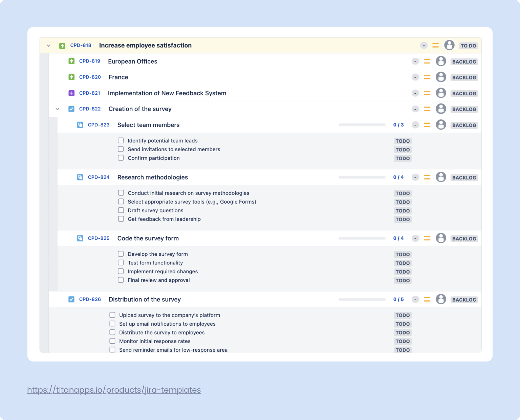Visit the titanapps.io jira-templates link

114,390
